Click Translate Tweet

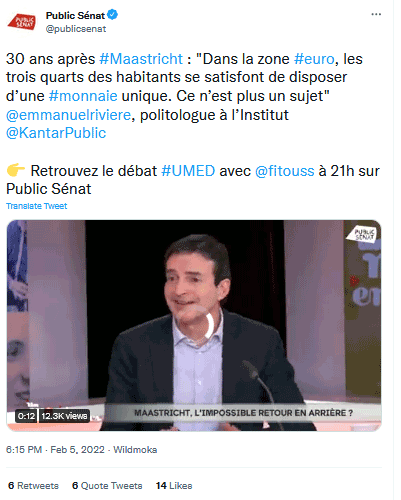click(36, 206)
